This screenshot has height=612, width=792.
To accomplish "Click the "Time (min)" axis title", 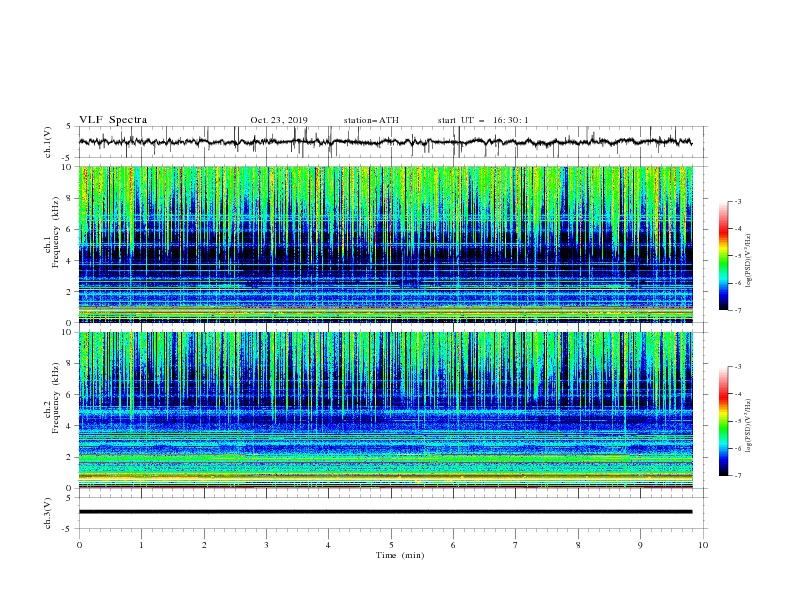I will pos(400,555).
